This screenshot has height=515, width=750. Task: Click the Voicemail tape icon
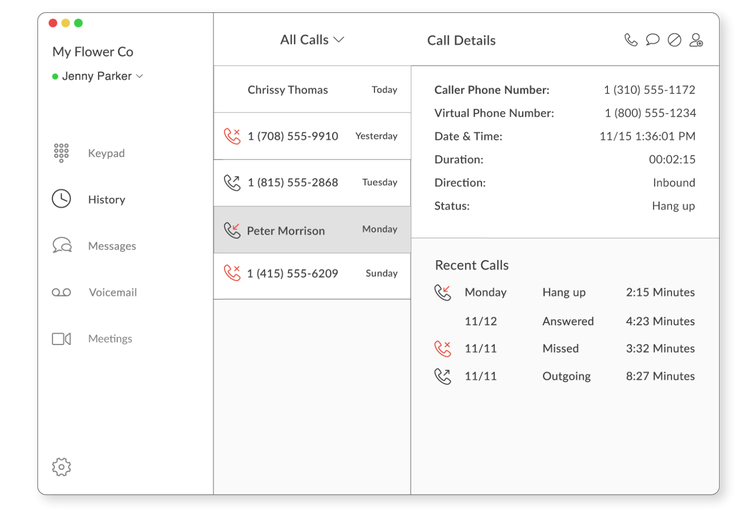61,292
